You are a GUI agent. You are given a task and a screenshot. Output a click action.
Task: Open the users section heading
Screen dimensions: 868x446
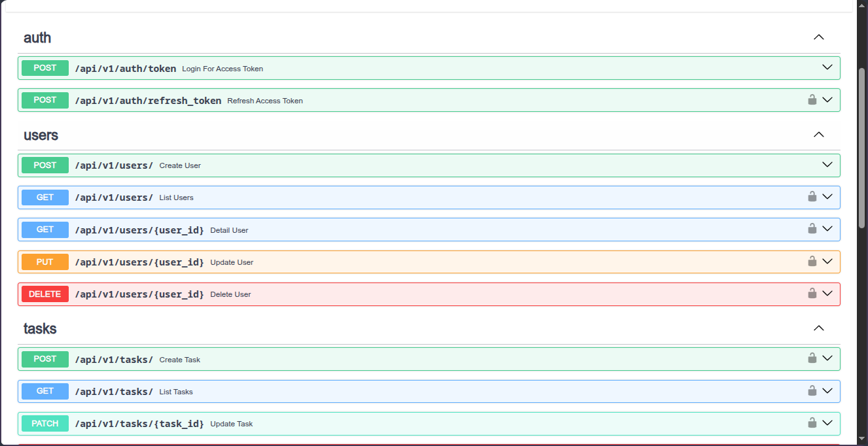pos(41,135)
